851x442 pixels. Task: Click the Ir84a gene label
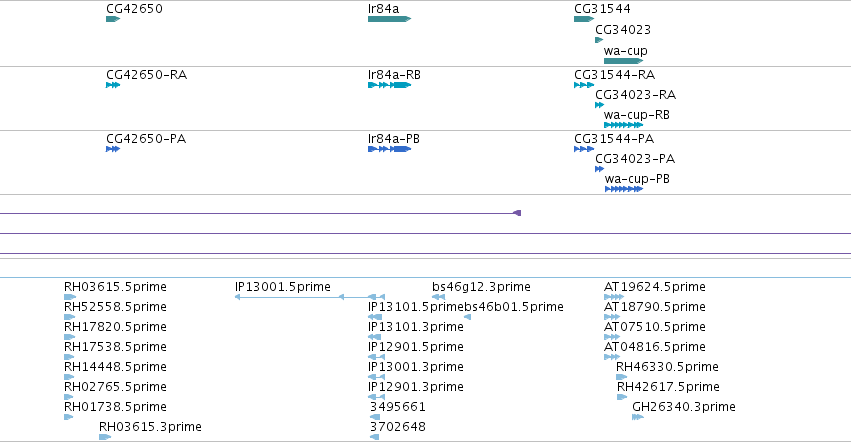(x=383, y=9)
